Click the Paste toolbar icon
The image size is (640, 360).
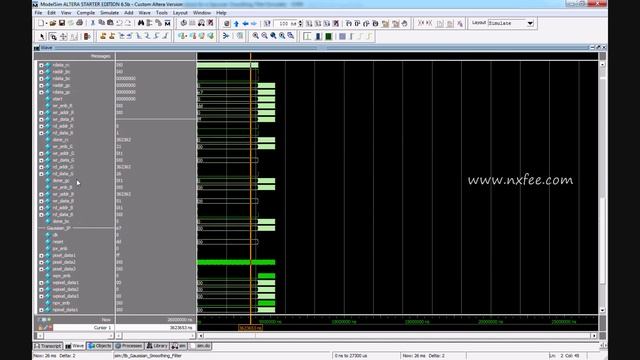tap(110, 23)
